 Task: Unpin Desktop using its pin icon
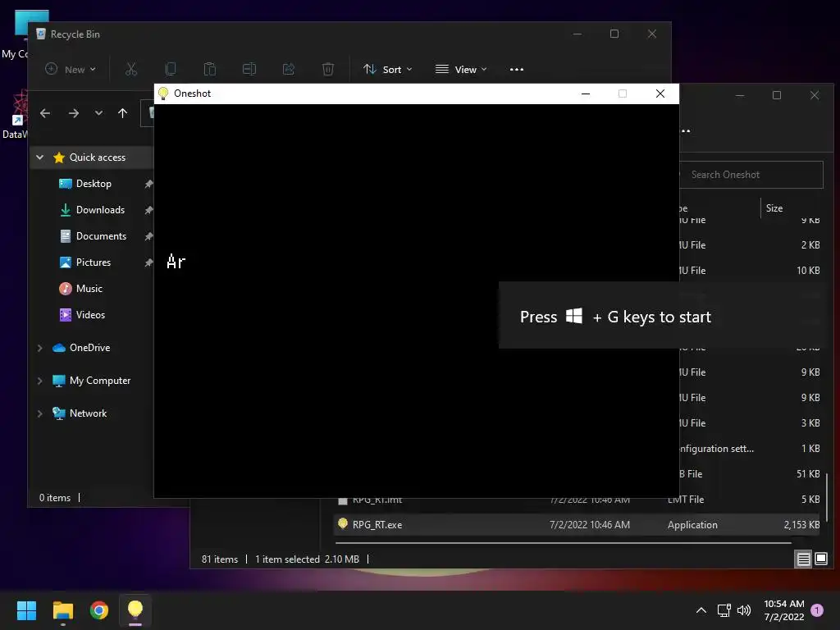tap(148, 184)
